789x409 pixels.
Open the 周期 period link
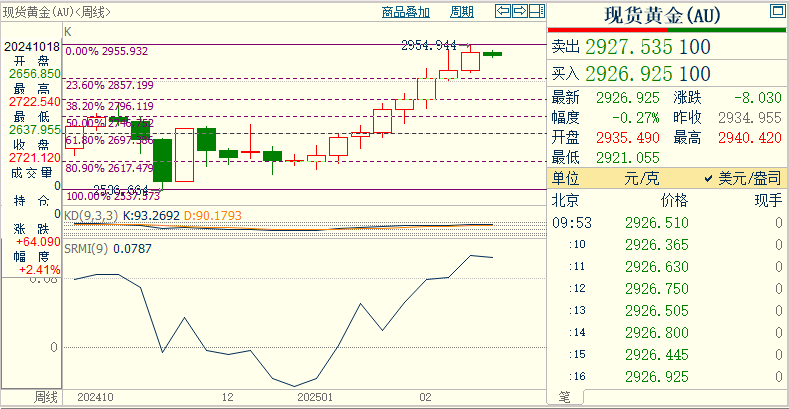point(461,12)
